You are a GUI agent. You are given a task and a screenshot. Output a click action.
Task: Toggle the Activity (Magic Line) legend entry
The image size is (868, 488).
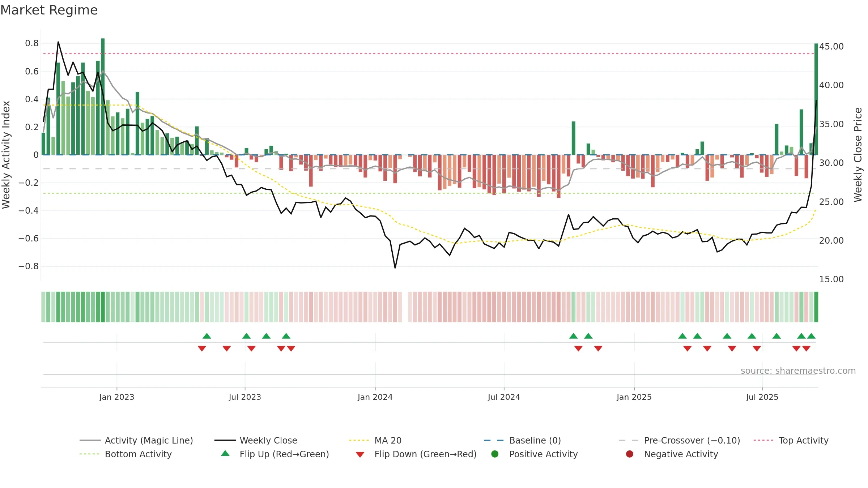(x=136, y=440)
